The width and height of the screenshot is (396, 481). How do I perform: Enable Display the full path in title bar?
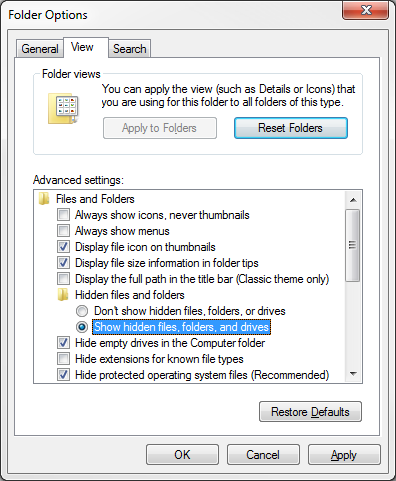(x=63, y=279)
